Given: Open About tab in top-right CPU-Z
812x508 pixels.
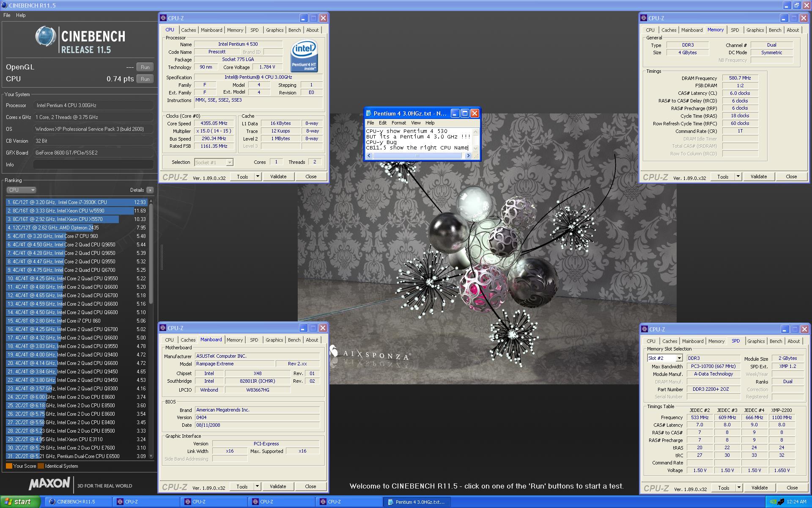Looking at the screenshot, I should click(x=793, y=30).
